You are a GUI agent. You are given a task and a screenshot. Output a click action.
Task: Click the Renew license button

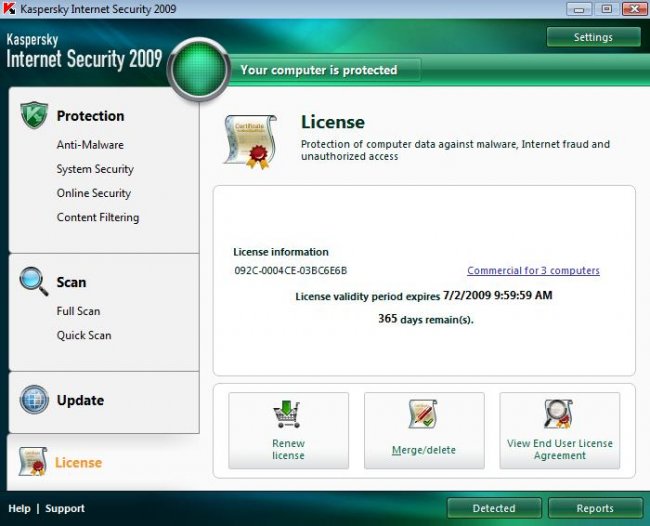click(x=288, y=431)
